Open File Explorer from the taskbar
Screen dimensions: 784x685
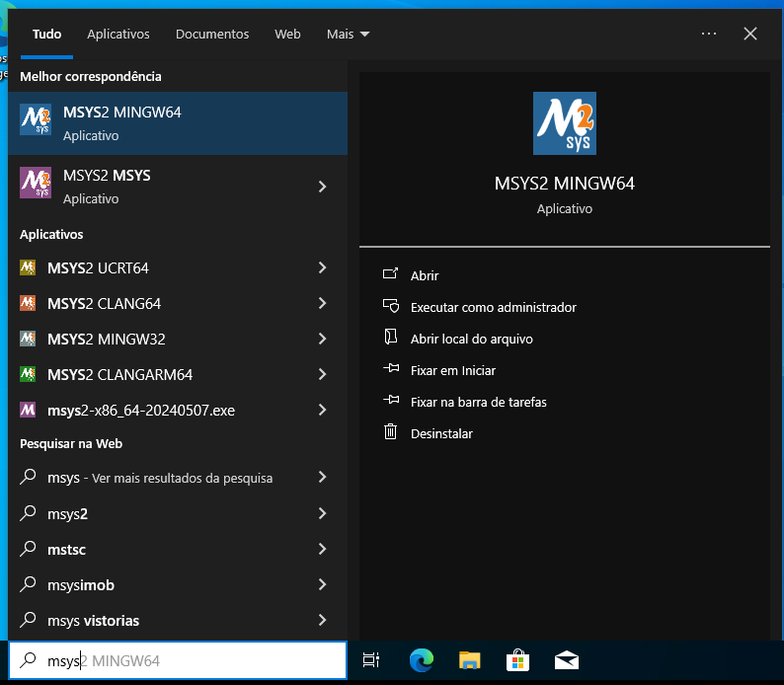click(469, 660)
